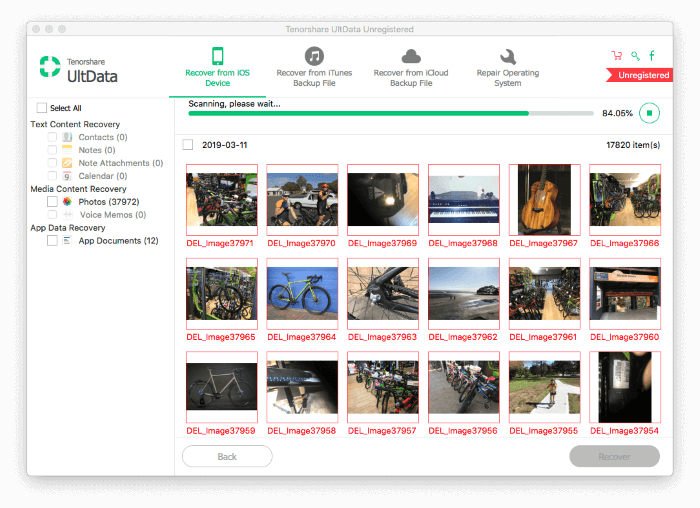Click the scanning progress bar
Screen dimensions: 700x508
click(x=391, y=113)
